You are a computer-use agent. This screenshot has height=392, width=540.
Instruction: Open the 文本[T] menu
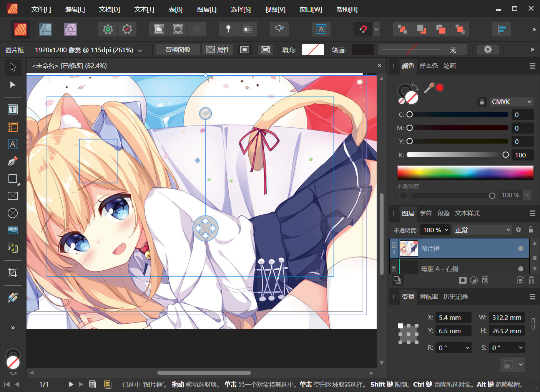(144, 9)
